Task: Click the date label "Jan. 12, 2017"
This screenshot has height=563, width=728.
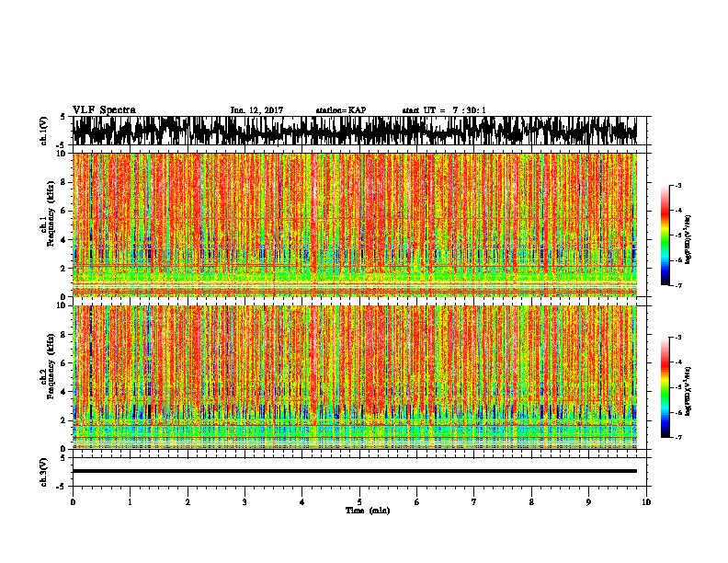Action: (256, 110)
